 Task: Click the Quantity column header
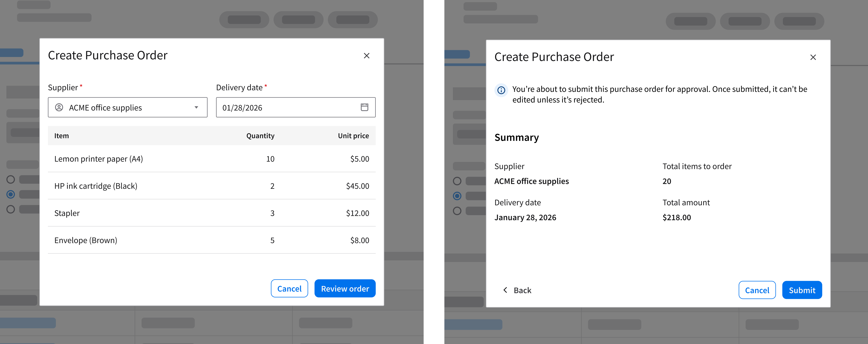pyautogui.click(x=260, y=136)
